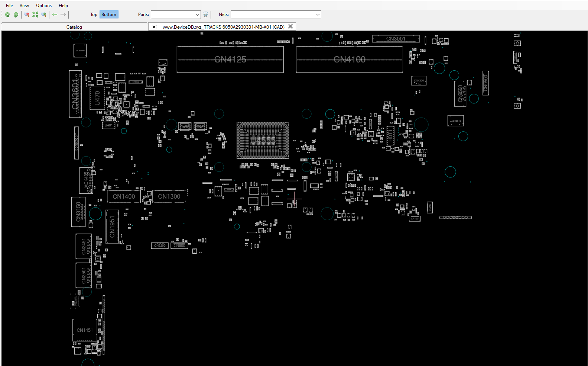Click the zoom in magnifier icon
The image size is (588, 366).
44,15
